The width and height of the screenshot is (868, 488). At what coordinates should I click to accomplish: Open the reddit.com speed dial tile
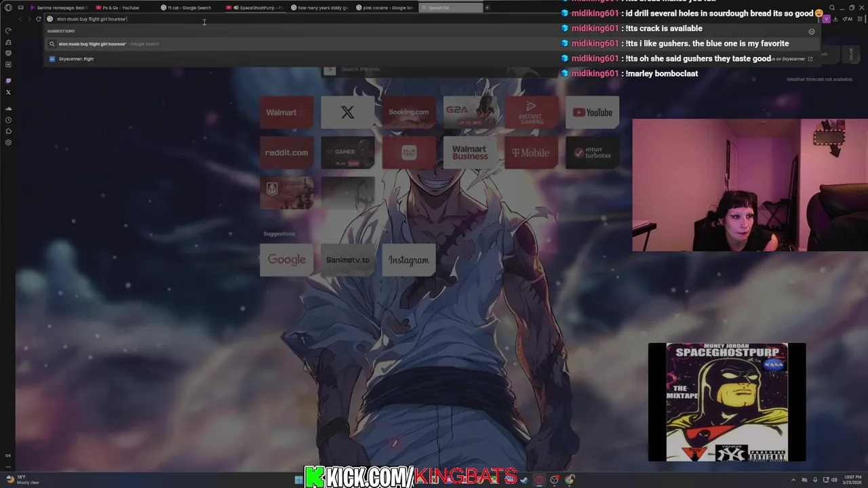[287, 152]
